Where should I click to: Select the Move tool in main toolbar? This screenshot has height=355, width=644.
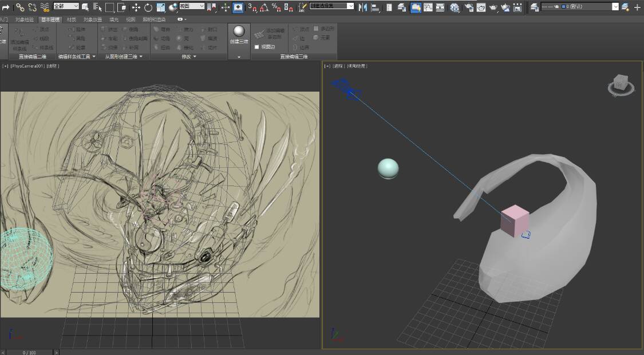pos(136,7)
